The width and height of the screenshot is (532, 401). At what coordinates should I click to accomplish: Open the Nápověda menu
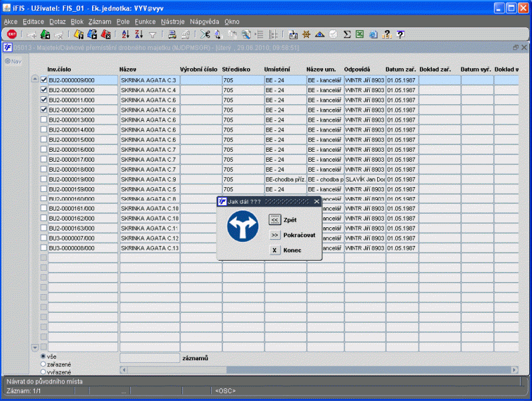(204, 22)
